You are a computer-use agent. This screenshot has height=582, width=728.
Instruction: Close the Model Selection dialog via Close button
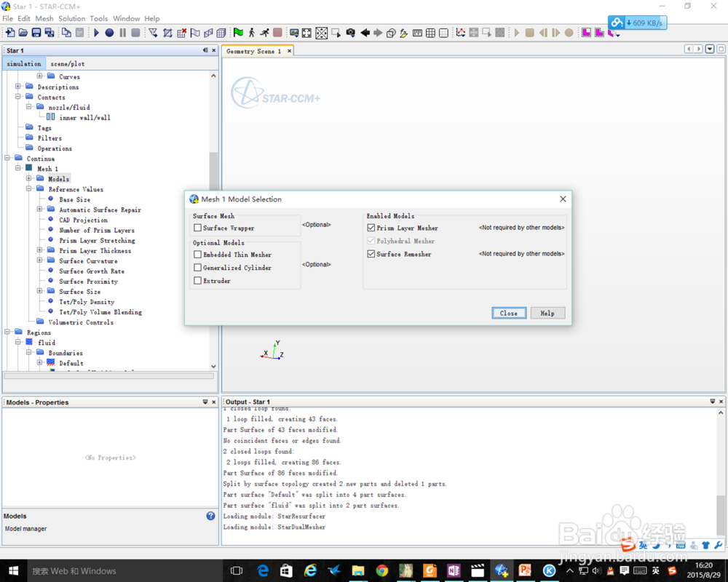tap(509, 314)
